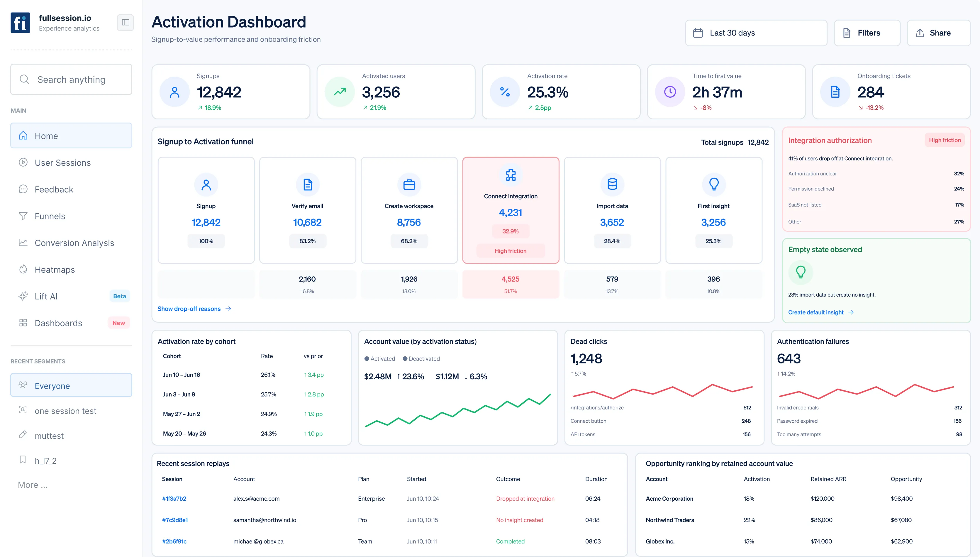Click the Signups person icon
980x557 pixels.
tap(174, 92)
